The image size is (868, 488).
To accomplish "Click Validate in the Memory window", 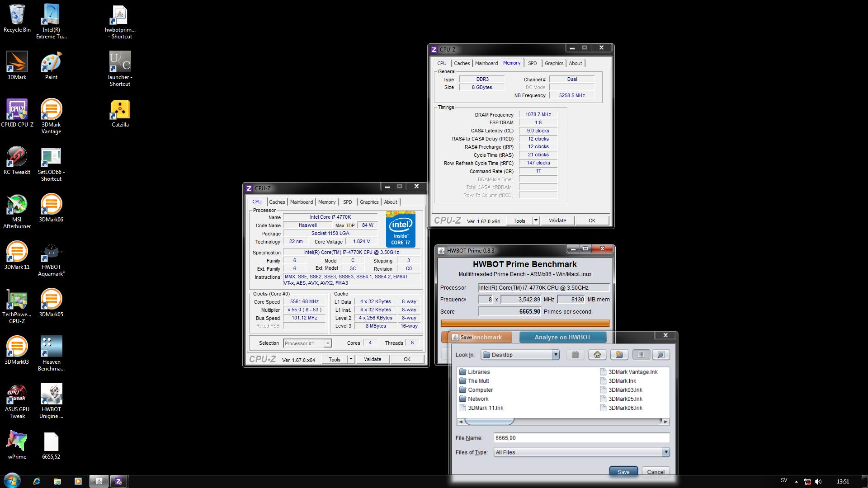I will click(x=557, y=221).
